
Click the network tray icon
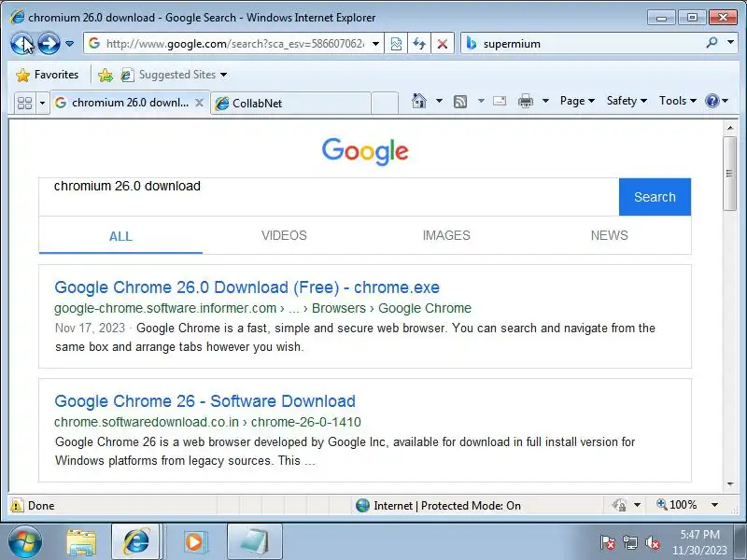(x=629, y=543)
